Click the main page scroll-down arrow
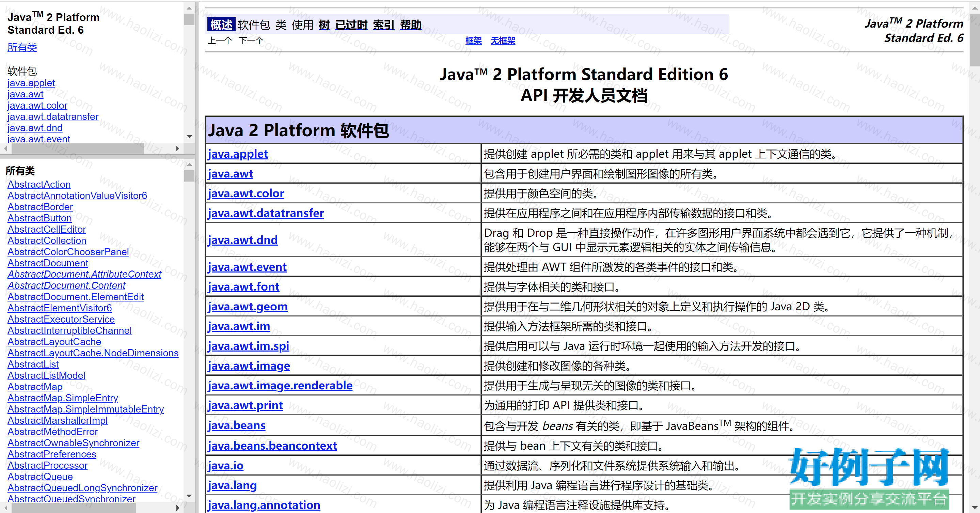 975,508
